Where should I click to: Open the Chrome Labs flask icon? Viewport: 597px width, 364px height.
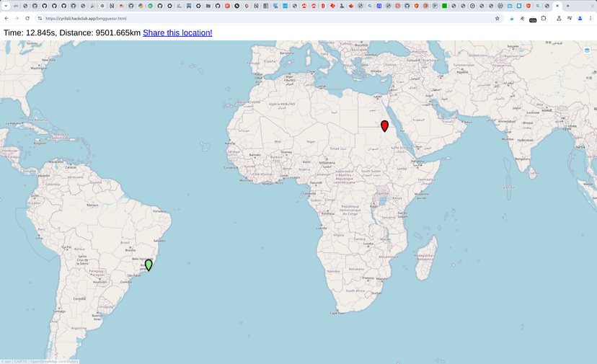(x=559, y=19)
